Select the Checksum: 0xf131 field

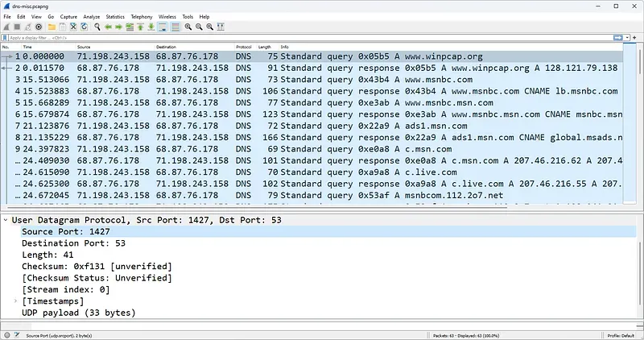(x=97, y=266)
